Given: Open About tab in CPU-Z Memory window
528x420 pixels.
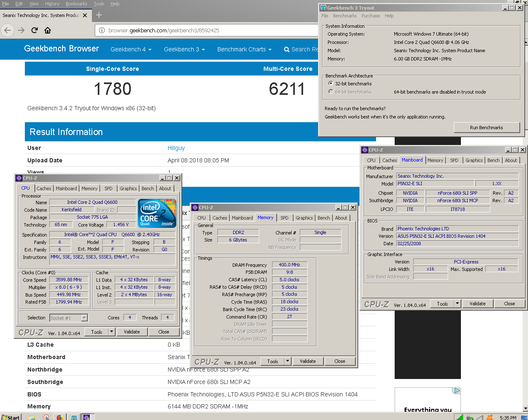Looking at the screenshot, I should (341, 218).
